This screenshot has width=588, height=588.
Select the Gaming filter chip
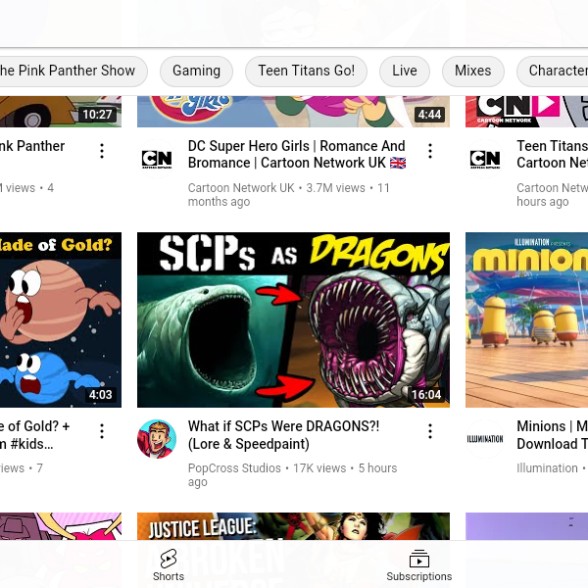[x=196, y=71]
